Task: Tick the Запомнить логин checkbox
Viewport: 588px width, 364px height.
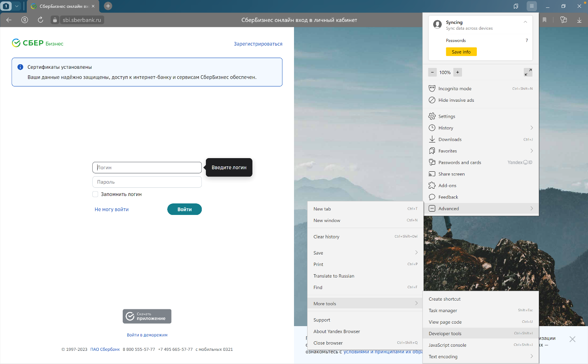Action: [95, 194]
